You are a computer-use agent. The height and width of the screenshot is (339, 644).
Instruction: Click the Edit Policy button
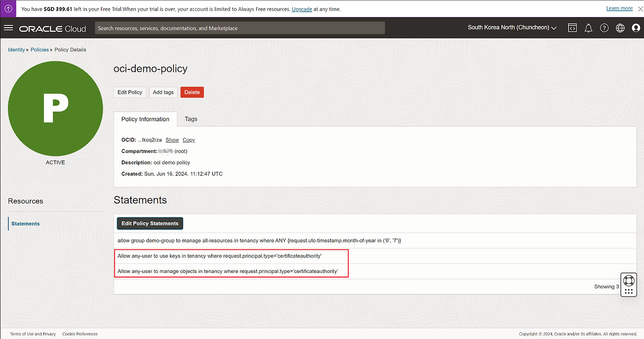click(130, 92)
